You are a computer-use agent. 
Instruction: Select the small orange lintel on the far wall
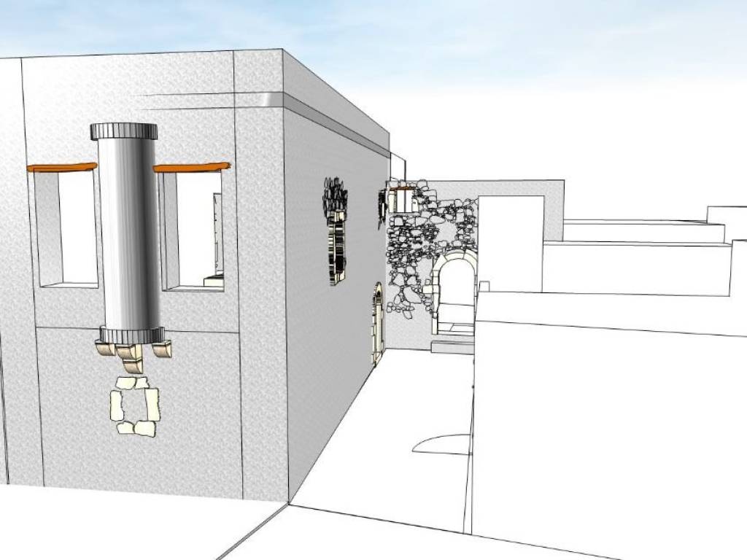coord(402,188)
